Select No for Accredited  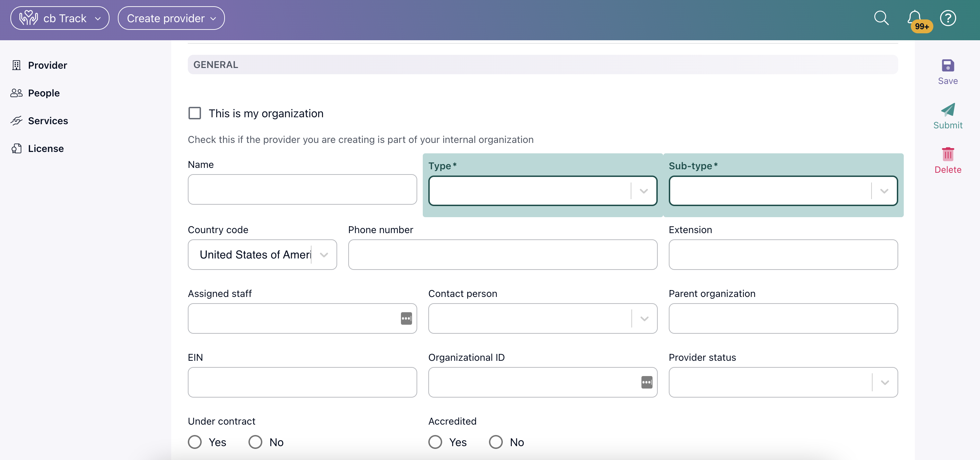click(x=496, y=442)
